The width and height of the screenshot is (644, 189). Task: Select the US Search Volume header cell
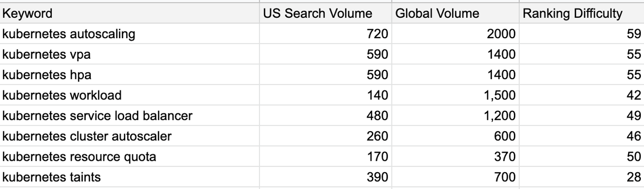point(326,13)
